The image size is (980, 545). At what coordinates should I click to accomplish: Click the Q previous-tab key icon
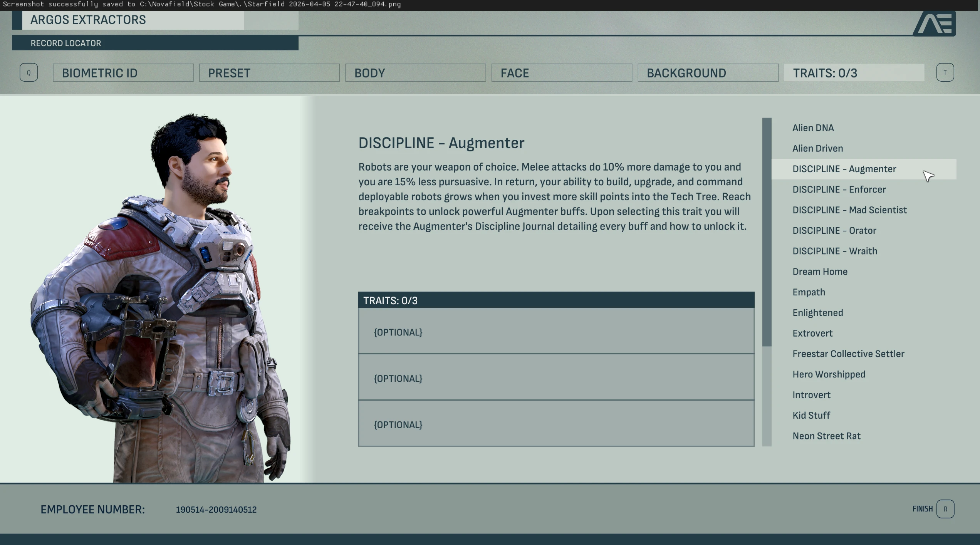[x=29, y=72]
